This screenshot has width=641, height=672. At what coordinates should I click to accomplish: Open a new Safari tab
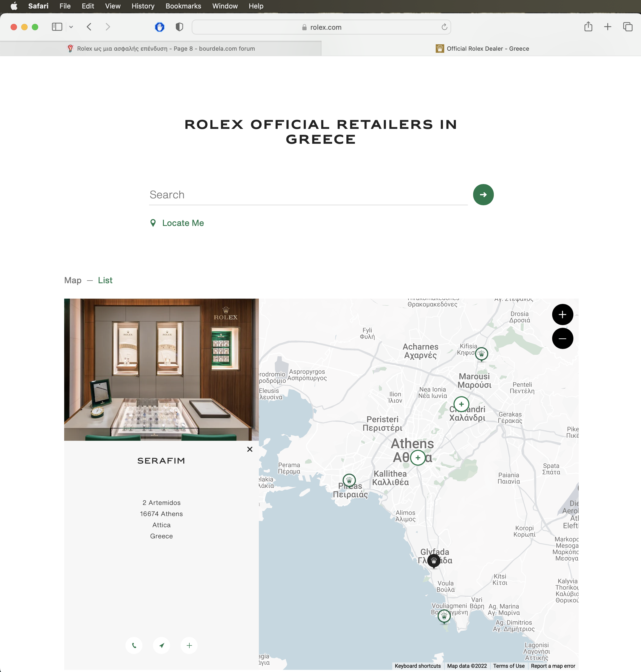point(608,27)
